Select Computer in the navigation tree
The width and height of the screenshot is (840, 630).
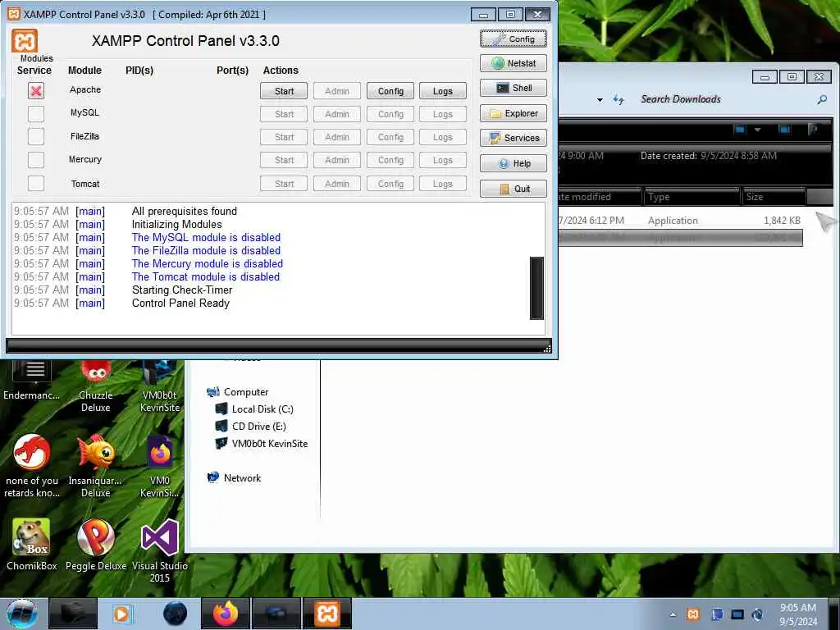tap(237, 392)
